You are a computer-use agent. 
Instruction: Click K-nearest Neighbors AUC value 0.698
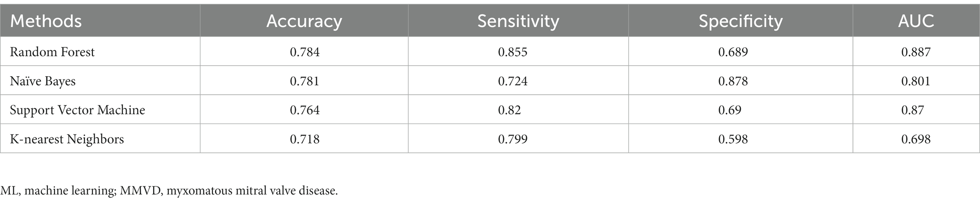(x=916, y=139)
